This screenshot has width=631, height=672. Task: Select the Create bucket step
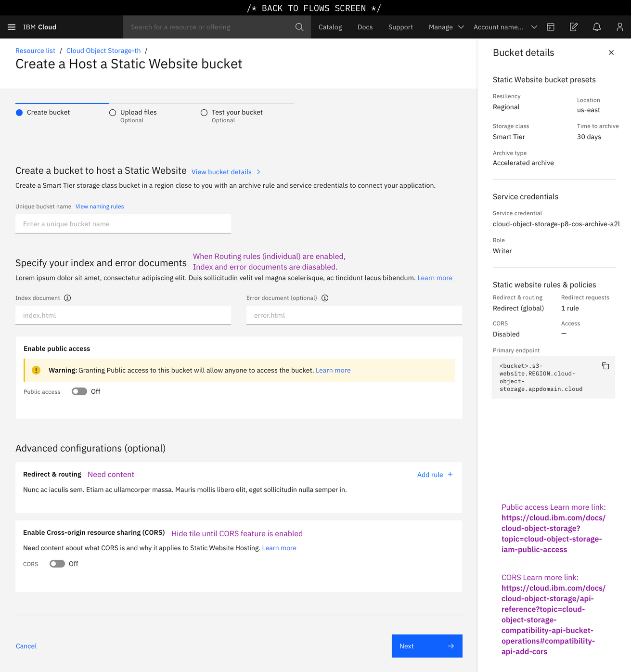point(43,112)
